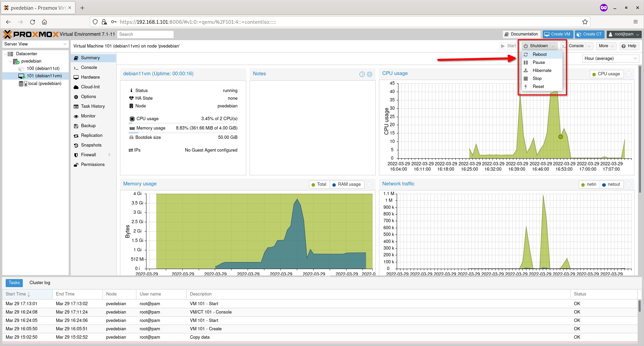The width and height of the screenshot is (644, 346).
Task: Click the Create VM button
Action: click(x=558, y=34)
